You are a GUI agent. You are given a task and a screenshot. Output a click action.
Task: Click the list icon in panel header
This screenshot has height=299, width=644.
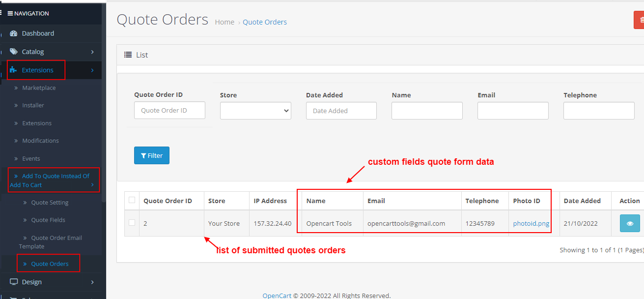click(x=128, y=55)
